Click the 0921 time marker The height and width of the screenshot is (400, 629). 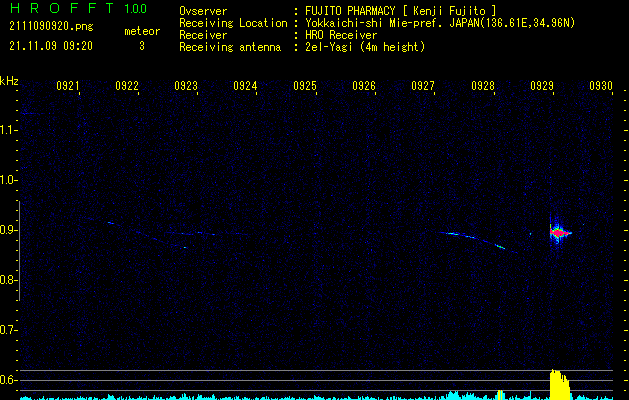pyautogui.click(x=67, y=86)
